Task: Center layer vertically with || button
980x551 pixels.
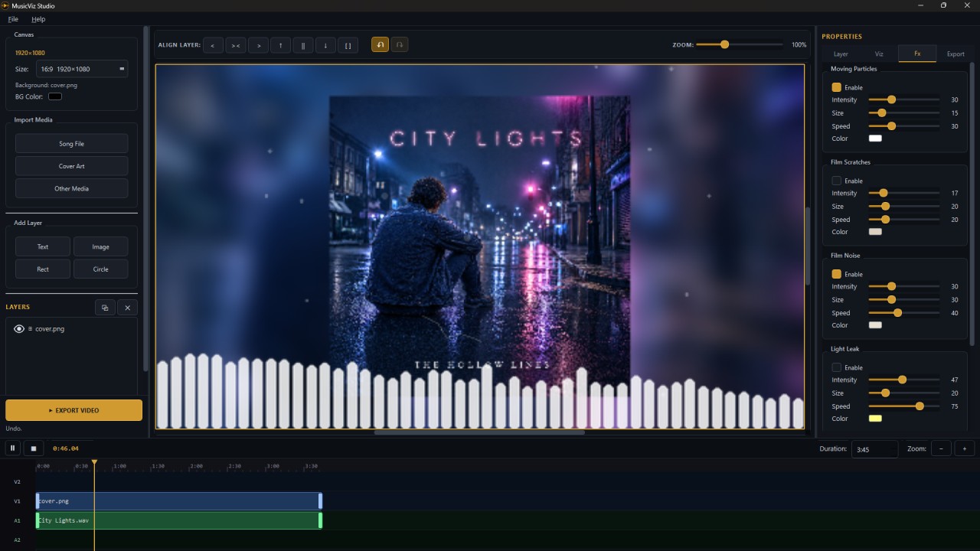Action: click(x=303, y=45)
